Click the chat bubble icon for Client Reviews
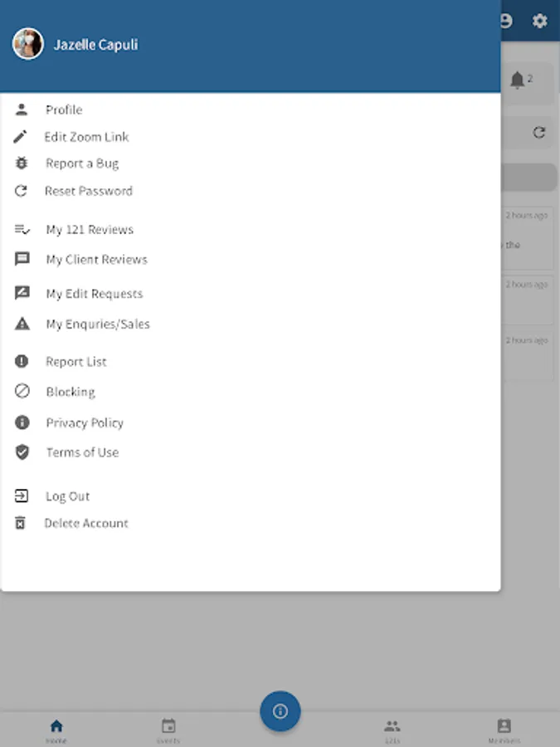The height and width of the screenshot is (747, 560). click(22, 259)
